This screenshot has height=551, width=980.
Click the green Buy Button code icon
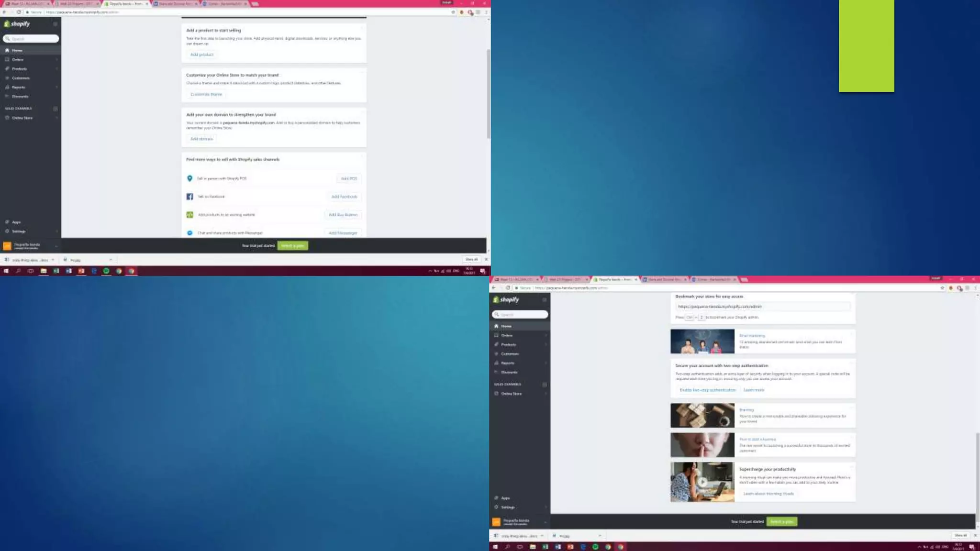pyautogui.click(x=189, y=215)
